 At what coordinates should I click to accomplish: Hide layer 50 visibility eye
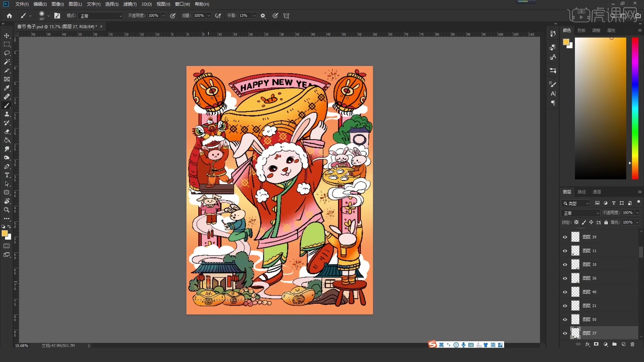tap(565, 319)
